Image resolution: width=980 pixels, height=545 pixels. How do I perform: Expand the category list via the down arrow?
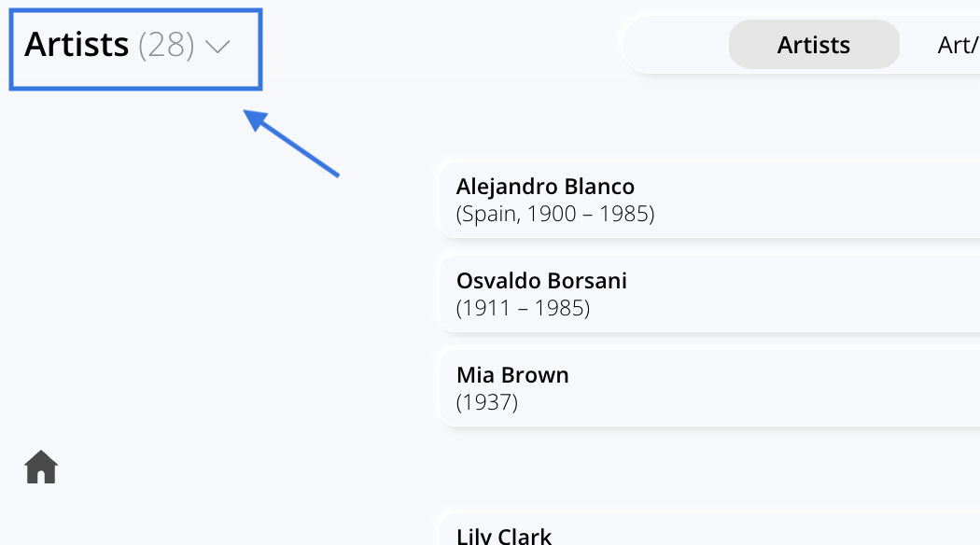(x=217, y=47)
